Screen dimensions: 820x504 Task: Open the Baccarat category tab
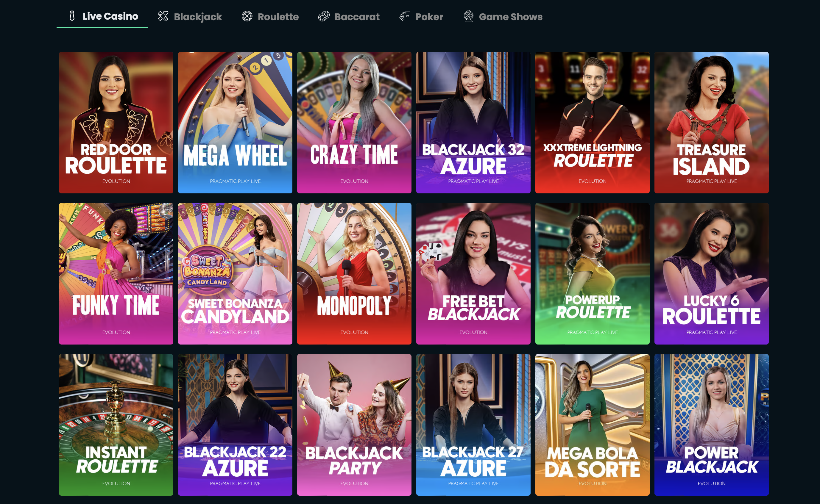349,17
